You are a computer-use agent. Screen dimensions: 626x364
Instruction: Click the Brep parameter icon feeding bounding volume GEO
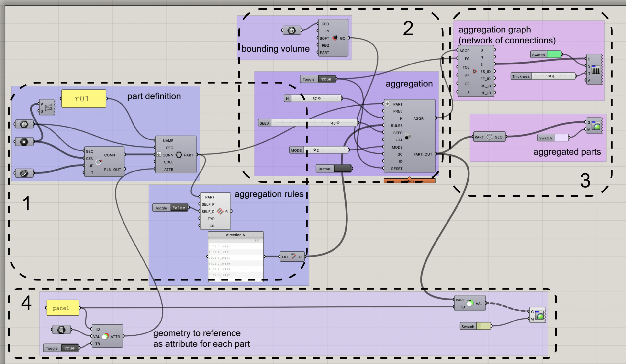pos(291,31)
